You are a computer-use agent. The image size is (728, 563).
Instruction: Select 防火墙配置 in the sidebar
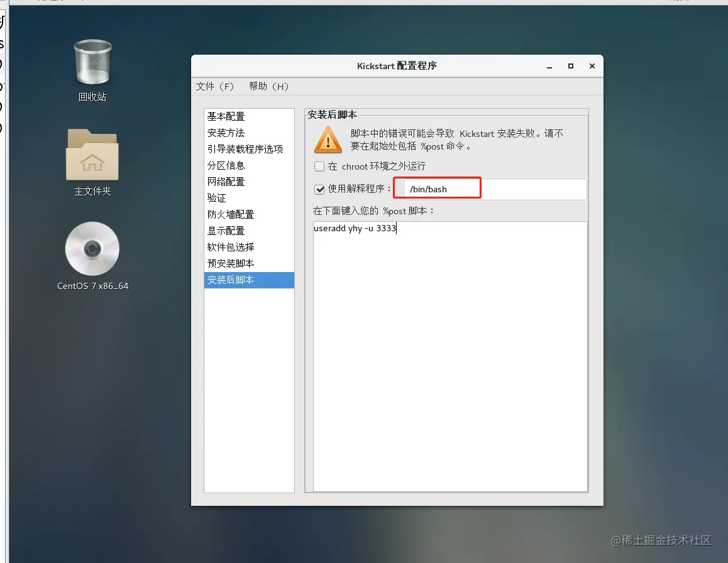(249, 214)
